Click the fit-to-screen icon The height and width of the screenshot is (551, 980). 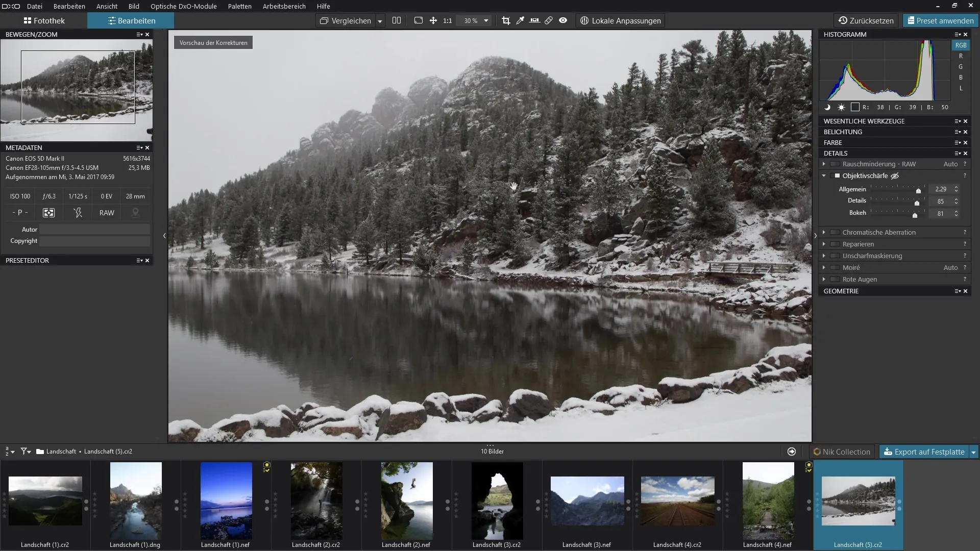tap(419, 21)
